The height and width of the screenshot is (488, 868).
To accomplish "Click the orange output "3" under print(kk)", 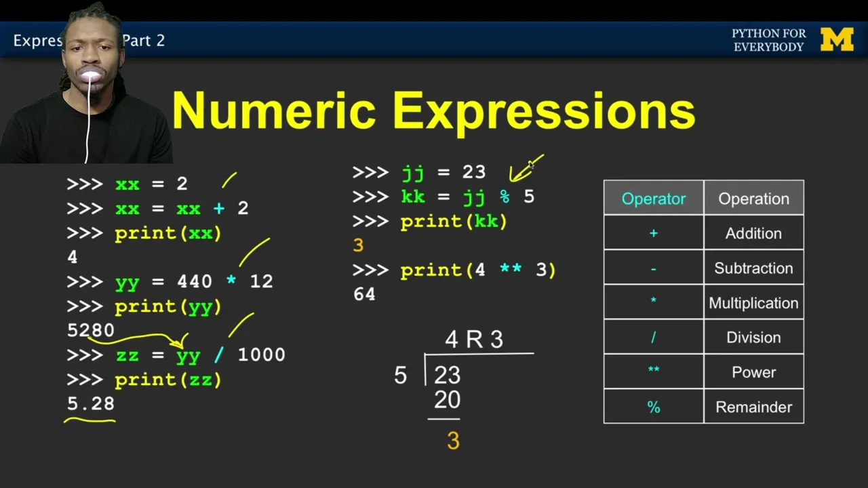I will point(358,245).
